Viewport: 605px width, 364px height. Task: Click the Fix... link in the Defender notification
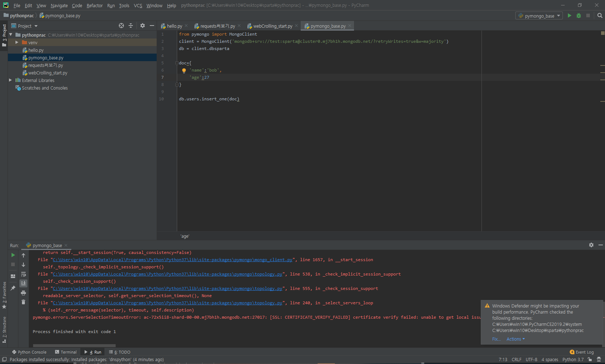[496, 339]
